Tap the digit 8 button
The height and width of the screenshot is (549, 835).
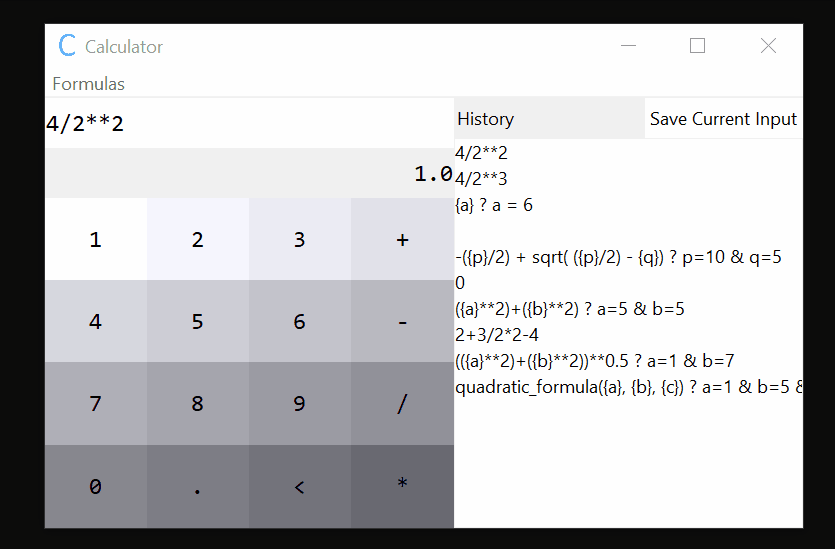click(198, 404)
